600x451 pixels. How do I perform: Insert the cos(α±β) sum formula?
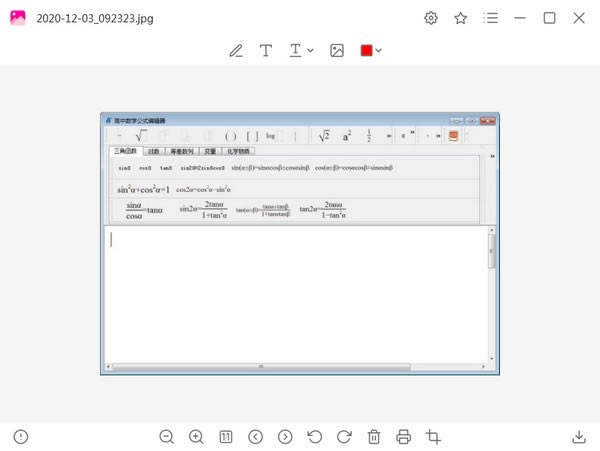pos(354,168)
